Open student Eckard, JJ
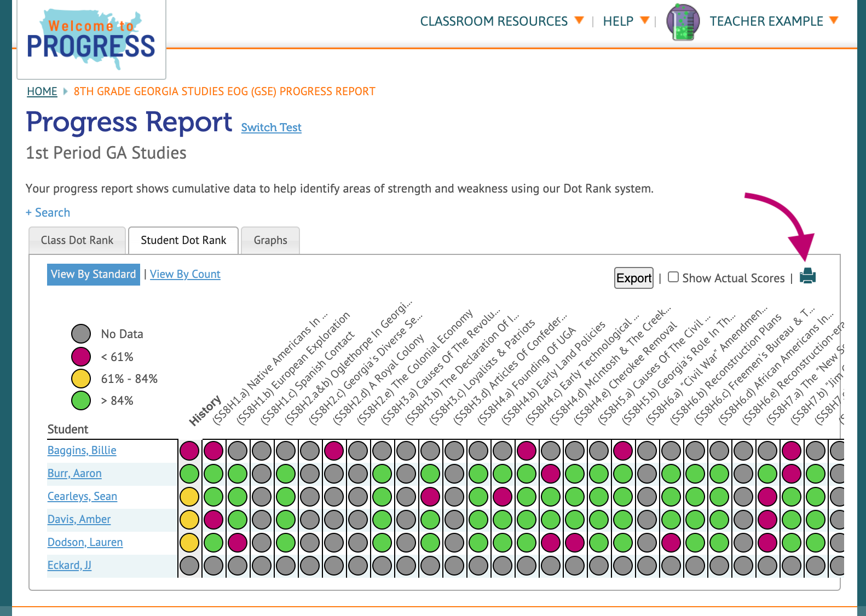866x616 pixels. pos(70,565)
